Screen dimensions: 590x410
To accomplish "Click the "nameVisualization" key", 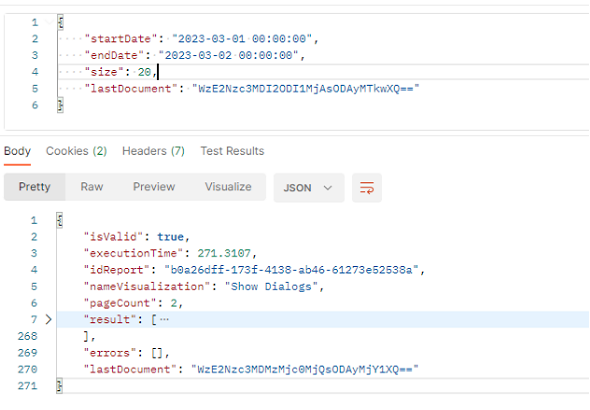I will 147,287.
